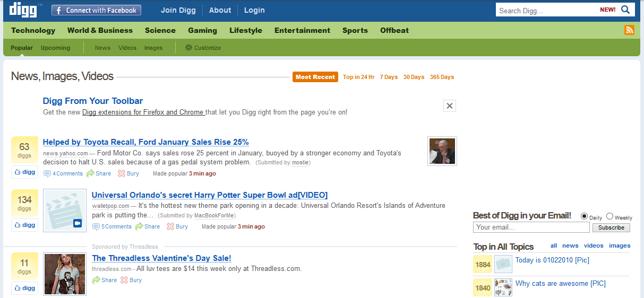Open 'Today is 01022010 [Pic]' link
Viewport: 644px width, 298px height.
pyautogui.click(x=552, y=260)
